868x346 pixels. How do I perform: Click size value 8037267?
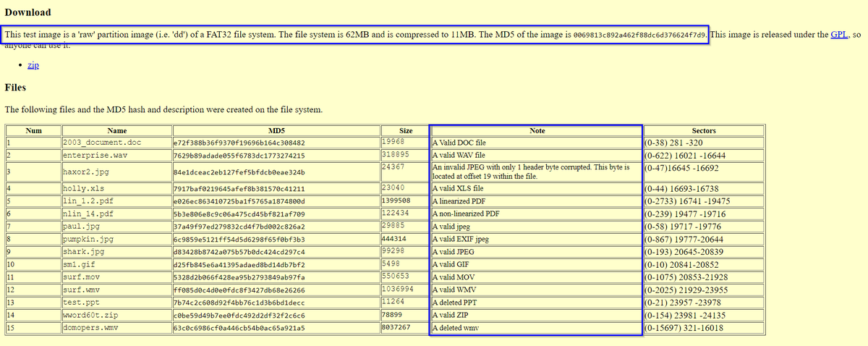(395, 327)
